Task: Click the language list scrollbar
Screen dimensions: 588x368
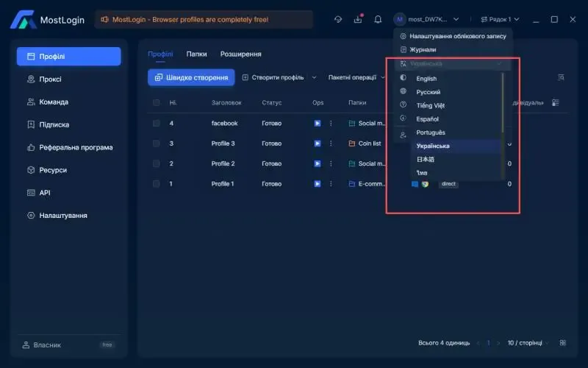Action: [x=503, y=102]
